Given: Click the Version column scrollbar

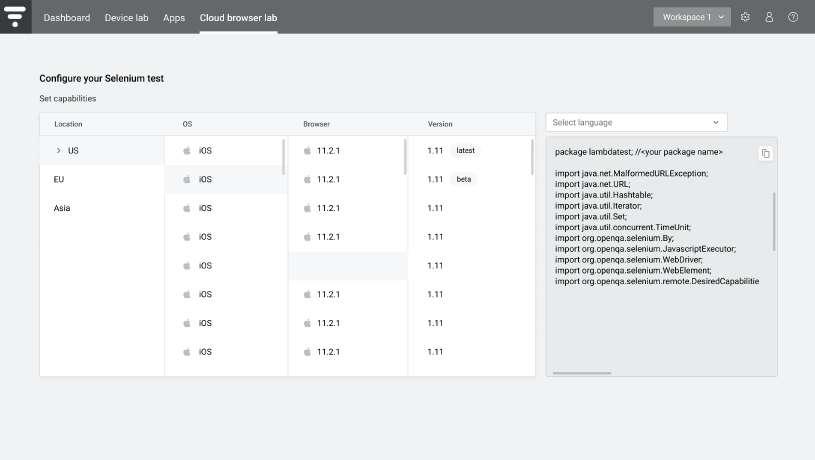Looking at the screenshot, I should tap(532, 157).
